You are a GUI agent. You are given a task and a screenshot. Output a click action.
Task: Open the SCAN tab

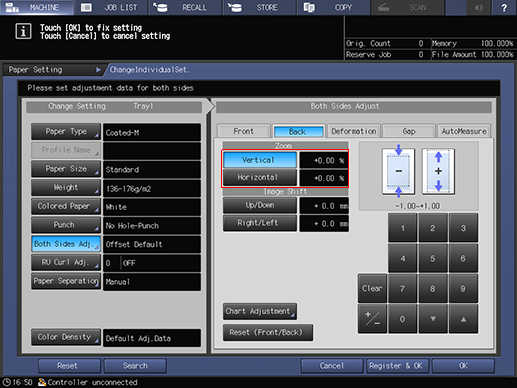pos(407,7)
